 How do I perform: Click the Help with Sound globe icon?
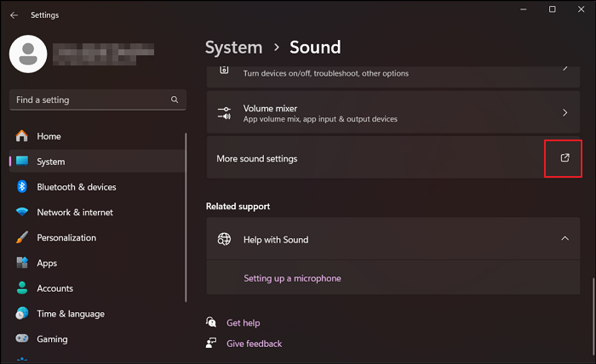pos(225,240)
